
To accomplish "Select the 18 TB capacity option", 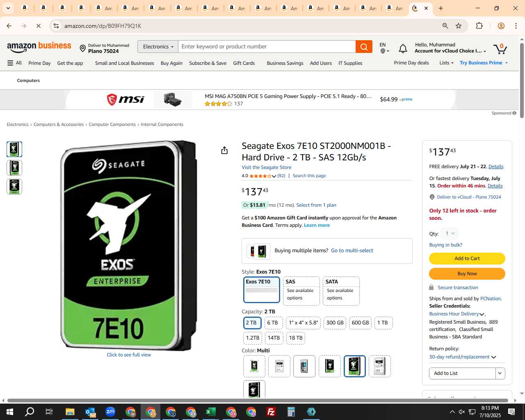I will point(296,338).
